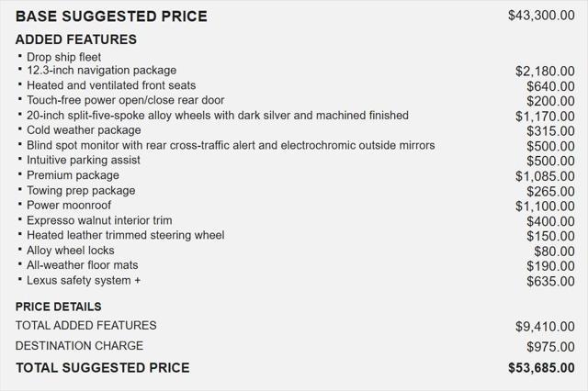Click the Added Features heading
Viewport: 588px width, 391px height.
[x=76, y=39]
